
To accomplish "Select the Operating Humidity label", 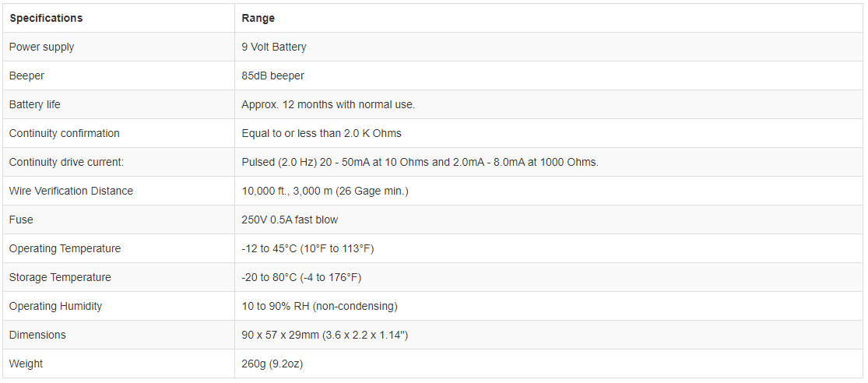I will pos(55,306).
